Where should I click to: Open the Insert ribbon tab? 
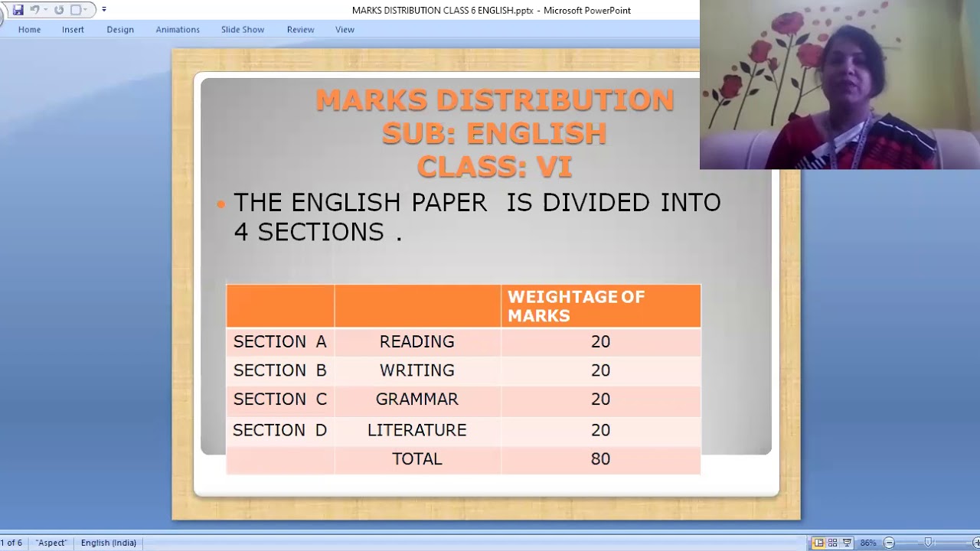tap(73, 29)
